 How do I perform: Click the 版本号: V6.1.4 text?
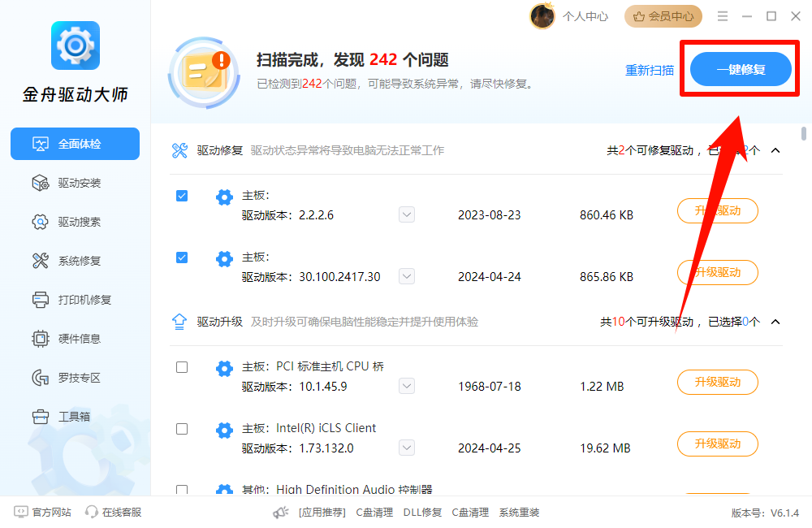766,513
